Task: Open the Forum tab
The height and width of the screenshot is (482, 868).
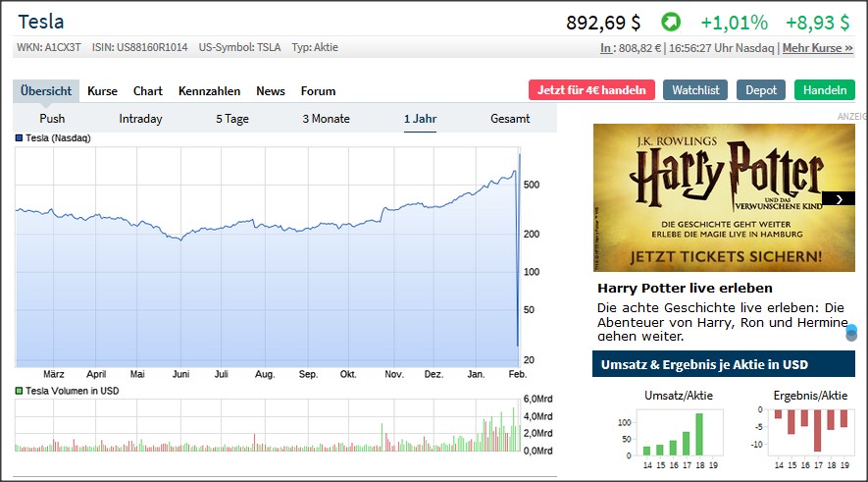Action: click(x=319, y=91)
